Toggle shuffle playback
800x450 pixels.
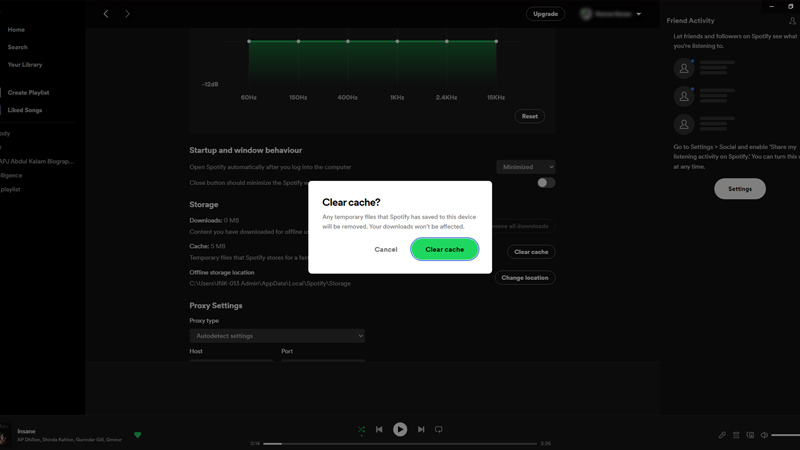coord(361,430)
